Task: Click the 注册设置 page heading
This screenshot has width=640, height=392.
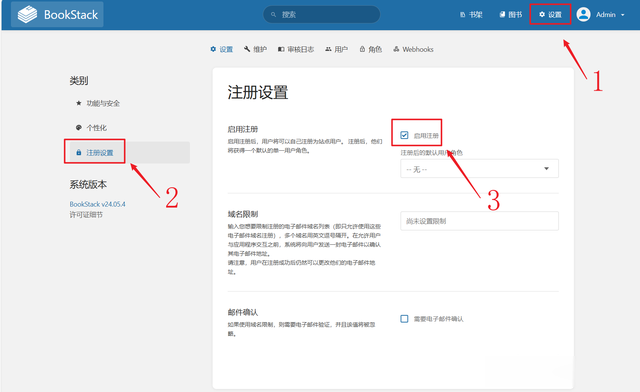Action: [258, 92]
